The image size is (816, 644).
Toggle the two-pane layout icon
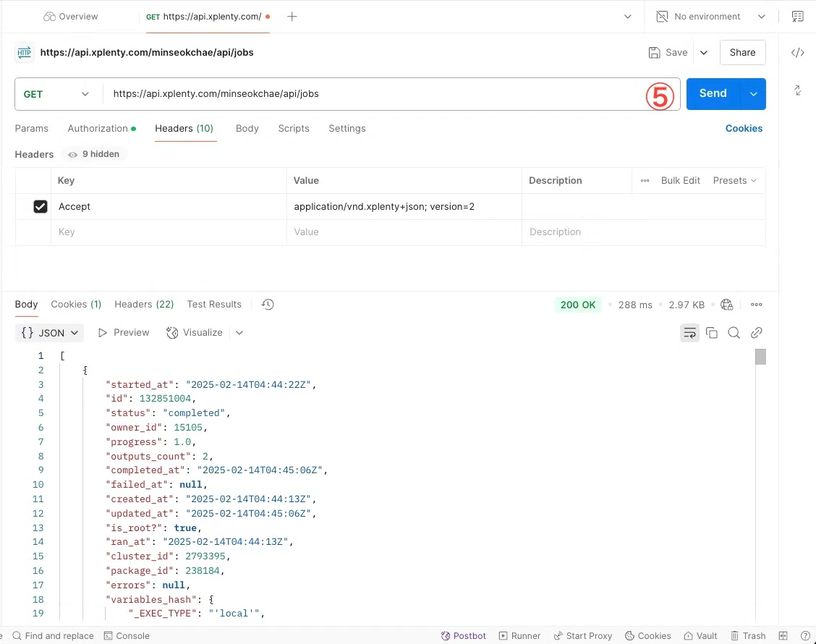click(783, 635)
